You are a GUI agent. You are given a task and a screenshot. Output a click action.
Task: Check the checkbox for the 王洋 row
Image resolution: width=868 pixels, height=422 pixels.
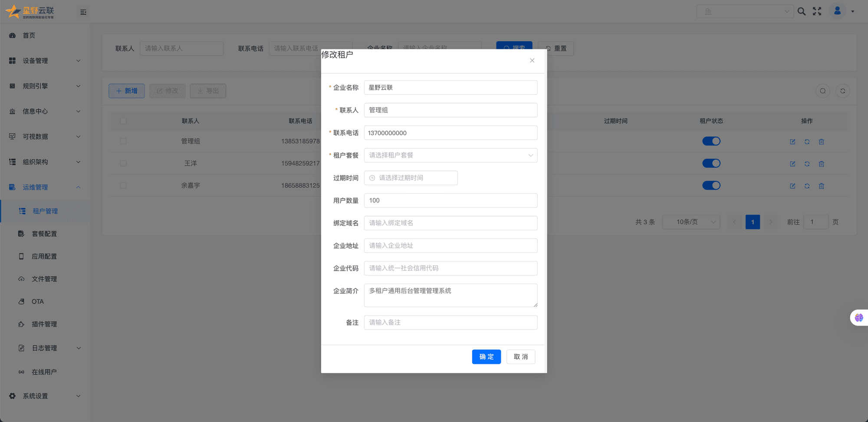point(123,164)
